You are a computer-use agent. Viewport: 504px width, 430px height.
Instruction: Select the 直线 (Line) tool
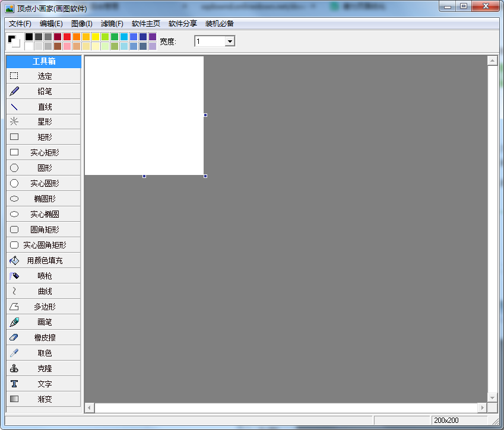coord(43,106)
